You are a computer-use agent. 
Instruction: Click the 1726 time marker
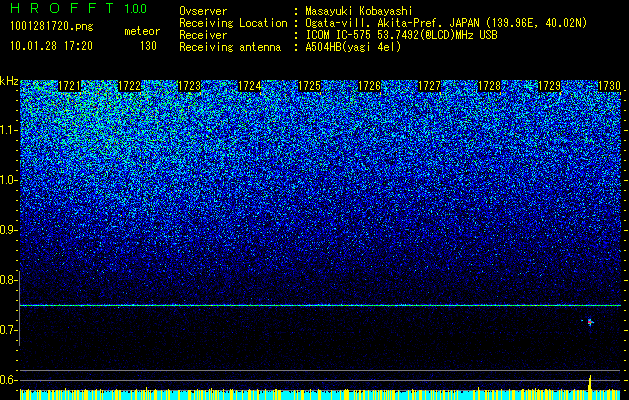click(369, 86)
